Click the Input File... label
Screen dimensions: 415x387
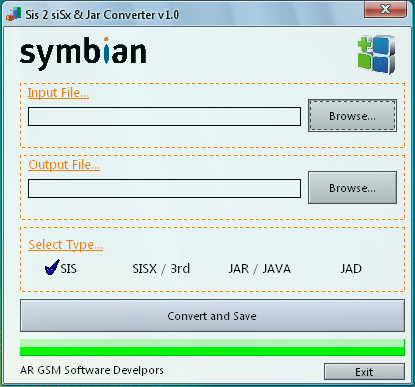pos(58,93)
